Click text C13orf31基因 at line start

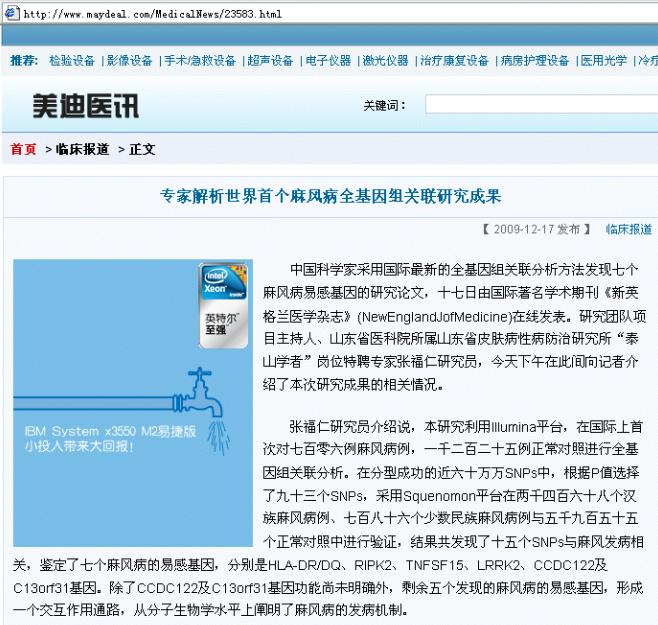coord(55,588)
